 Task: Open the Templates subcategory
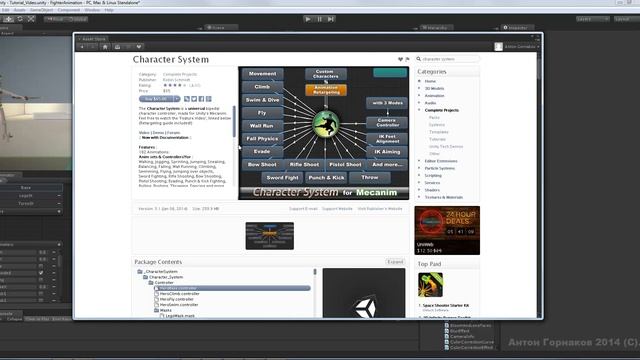pos(439,132)
